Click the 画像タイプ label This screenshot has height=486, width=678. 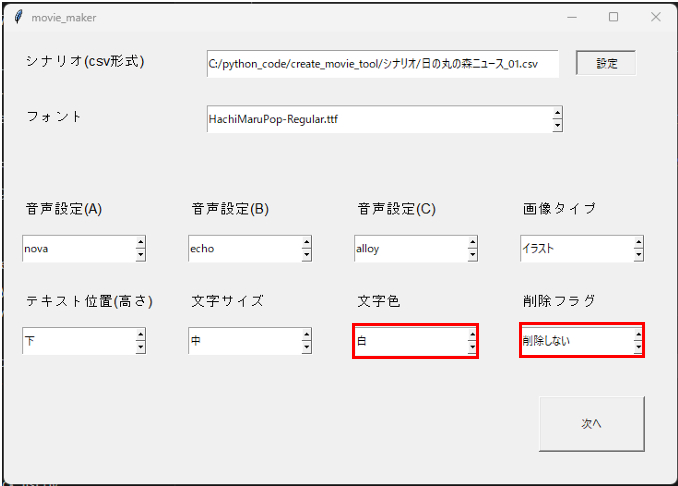559,209
